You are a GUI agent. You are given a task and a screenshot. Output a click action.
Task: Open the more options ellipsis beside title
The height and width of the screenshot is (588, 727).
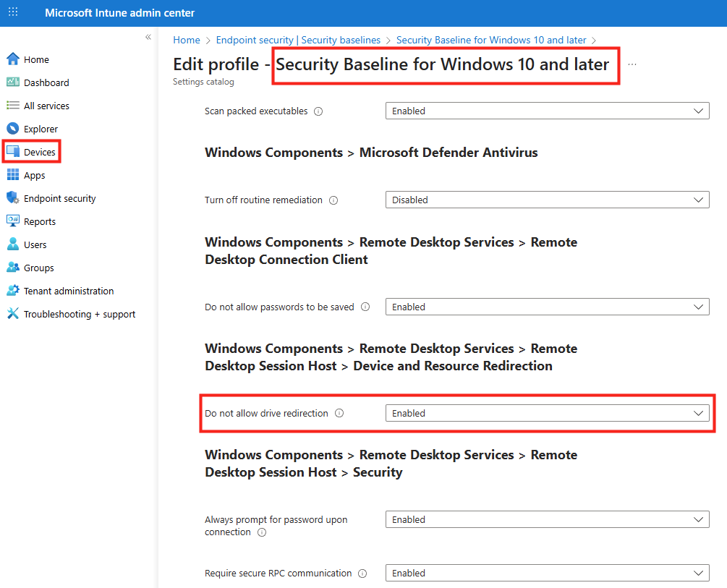(632, 65)
